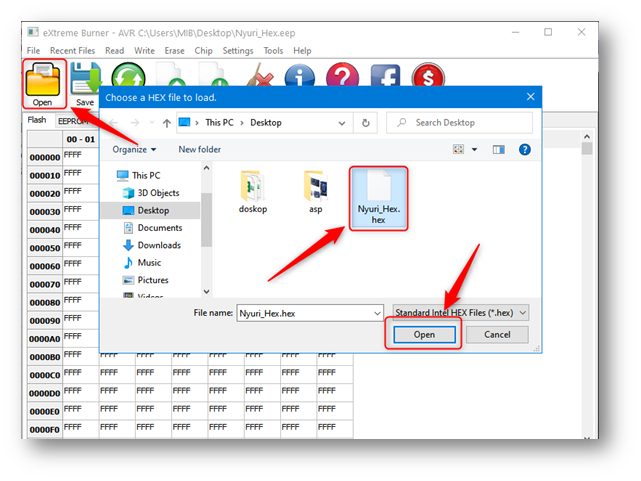The image size is (641, 481).
Task: Click the New folder button
Action: coord(199,150)
